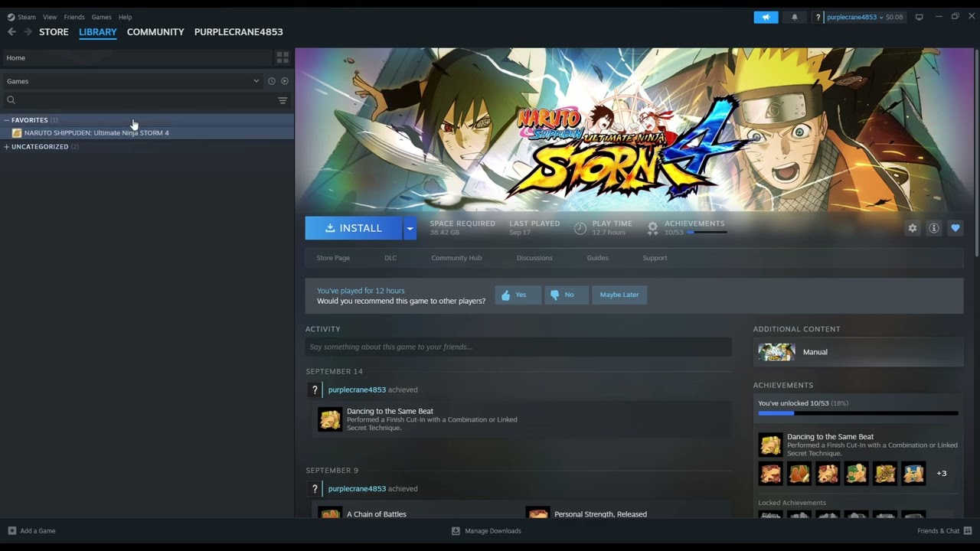The width and height of the screenshot is (980, 551).
Task: Open the announcements megaphone button
Action: pos(766,17)
